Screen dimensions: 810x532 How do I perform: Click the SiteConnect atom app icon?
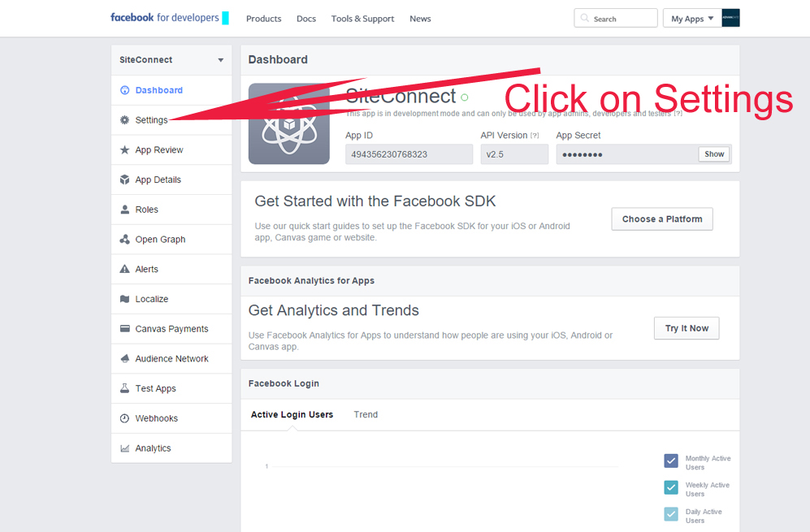tap(288, 124)
